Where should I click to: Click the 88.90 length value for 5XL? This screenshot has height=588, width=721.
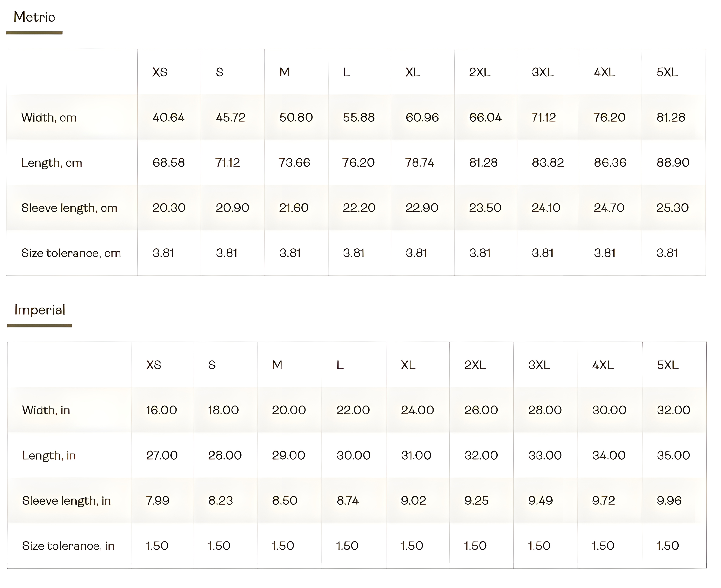coord(673,163)
